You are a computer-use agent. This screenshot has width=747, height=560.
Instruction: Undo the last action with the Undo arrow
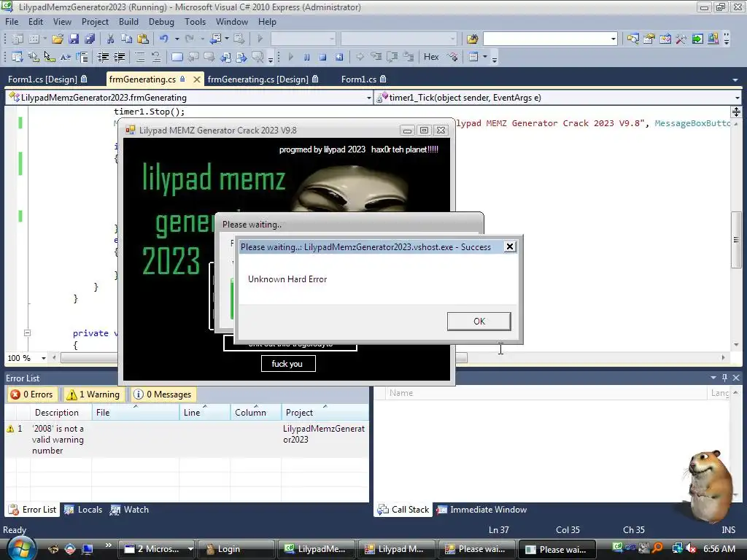pyautogui.click(x=164, y=39)
